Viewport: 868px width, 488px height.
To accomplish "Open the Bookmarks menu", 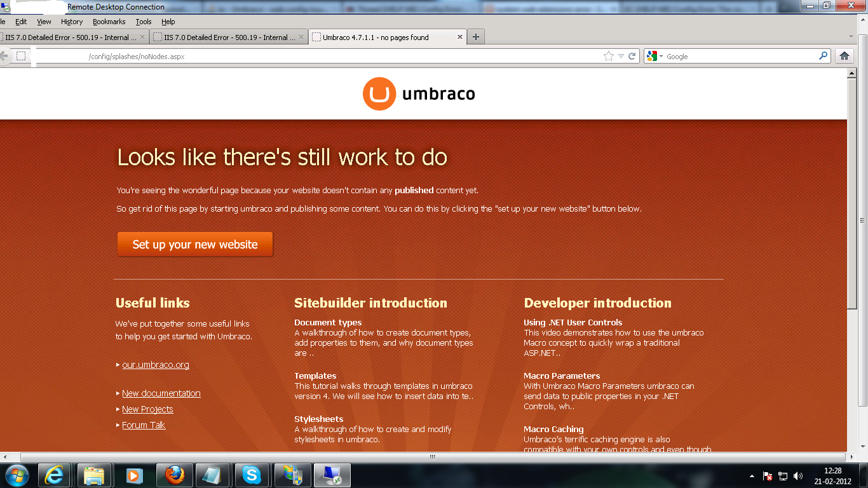I will pos(109,22).
